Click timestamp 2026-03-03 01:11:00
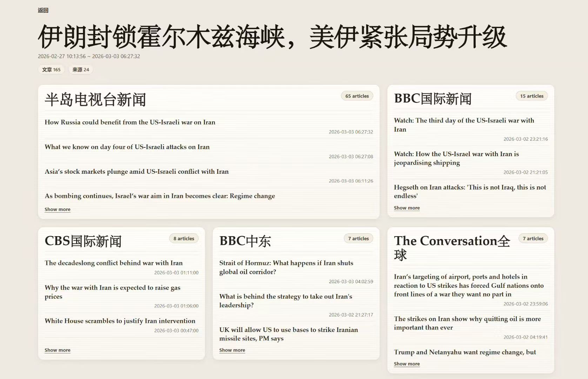The width and height of the screenshot is (588, 379). tap(176, 273)
